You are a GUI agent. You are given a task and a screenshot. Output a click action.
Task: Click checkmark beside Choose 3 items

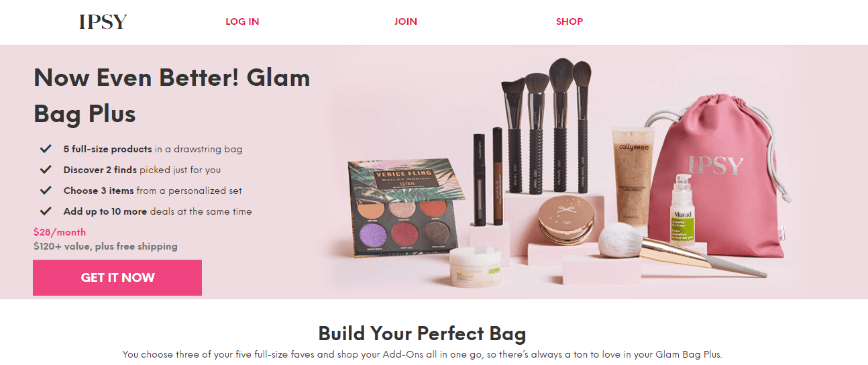coord(46,191)
